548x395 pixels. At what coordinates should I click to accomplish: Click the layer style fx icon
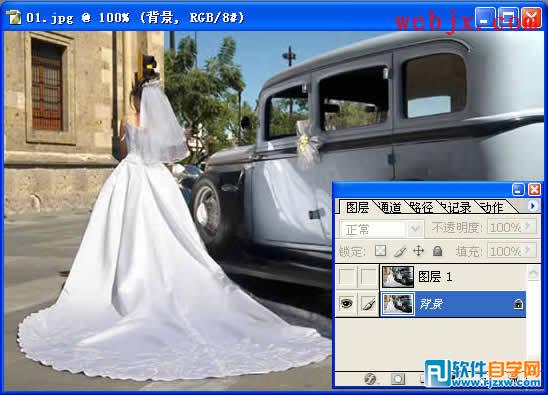pos(370,379)
